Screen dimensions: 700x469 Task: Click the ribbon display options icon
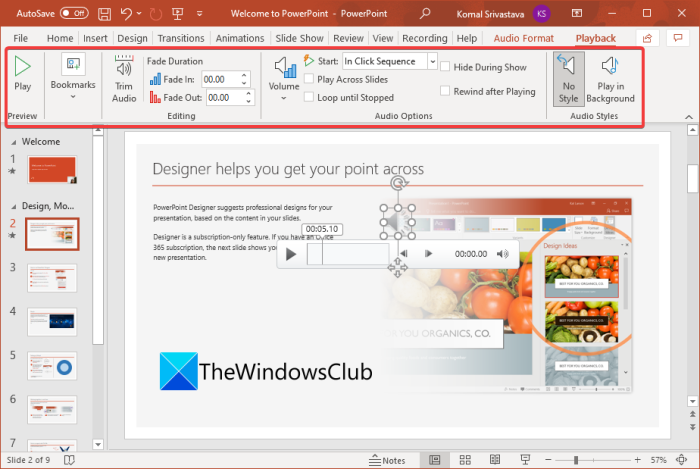[577, 13]
